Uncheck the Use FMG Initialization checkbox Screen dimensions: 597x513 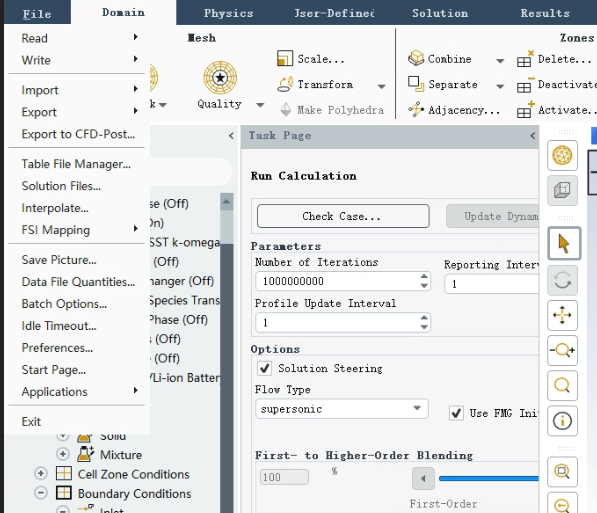pos(456,413)
